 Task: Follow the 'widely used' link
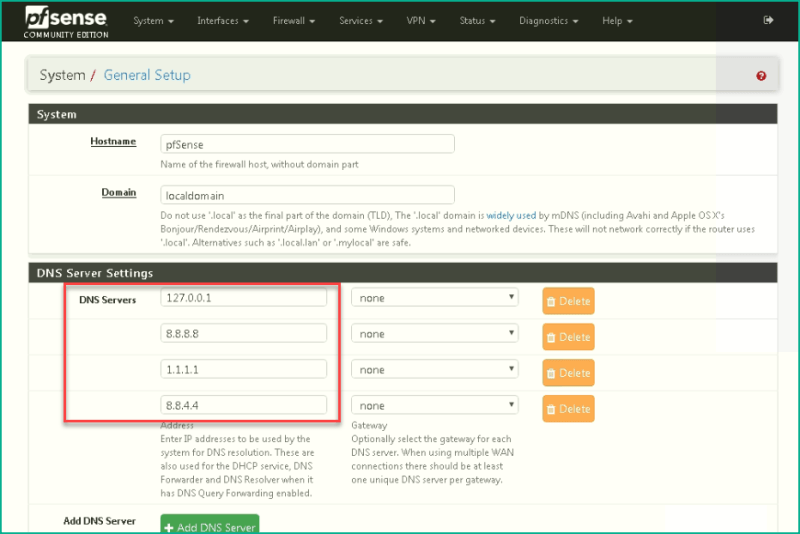tap(511, 215)
